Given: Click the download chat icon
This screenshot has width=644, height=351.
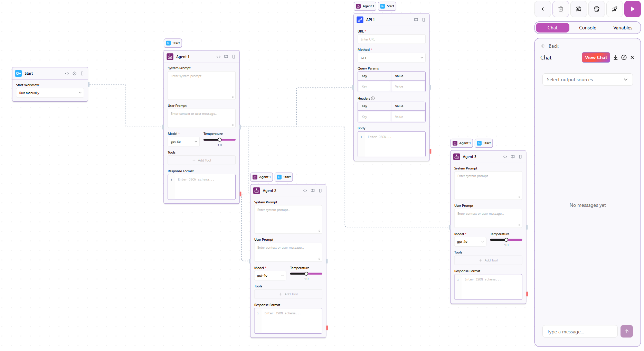Looking at the screenshot, I should [x=616, y=58].
